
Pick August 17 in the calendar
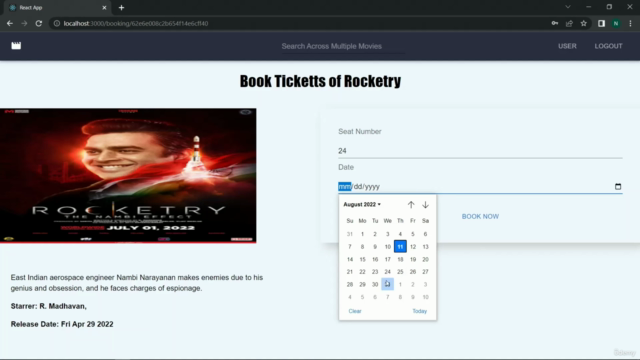click(x=387, y=259)
